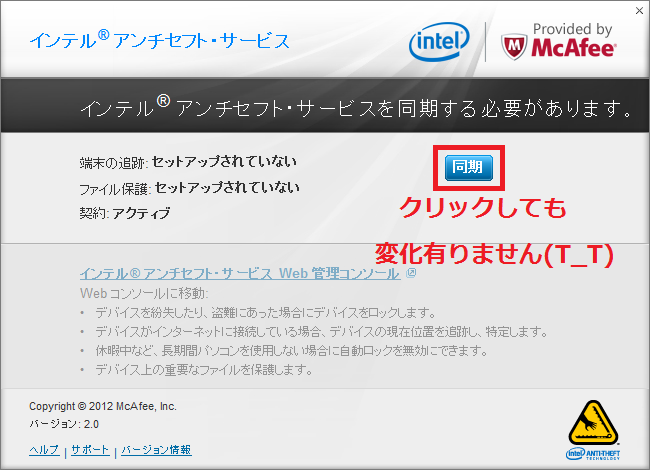Click the blue 同期 sync button
The width and height of the screenshot is (650, 470).
point(468,168)
